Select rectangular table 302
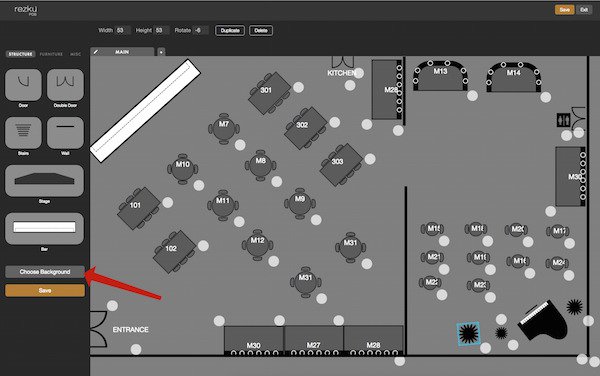 pyautogui.click(x=306, y=128)
